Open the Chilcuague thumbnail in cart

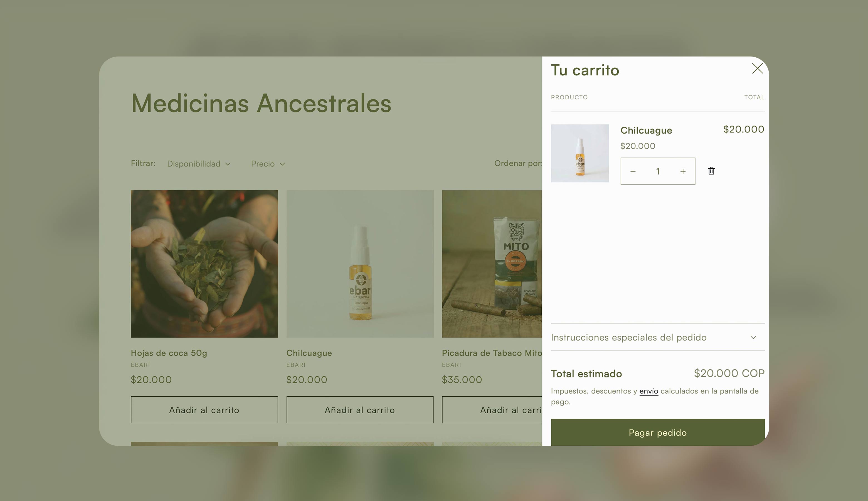click(x=580, y=153)
